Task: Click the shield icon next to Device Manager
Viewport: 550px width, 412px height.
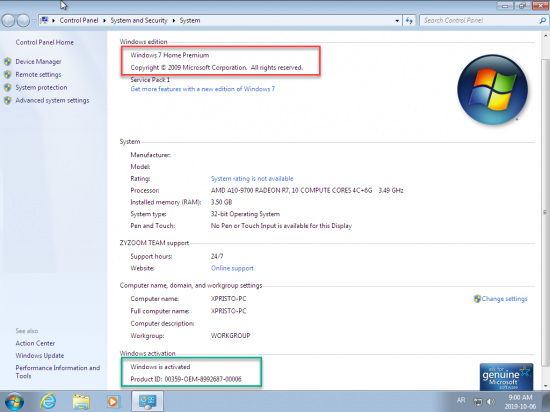Action: [x=8, y=62]
